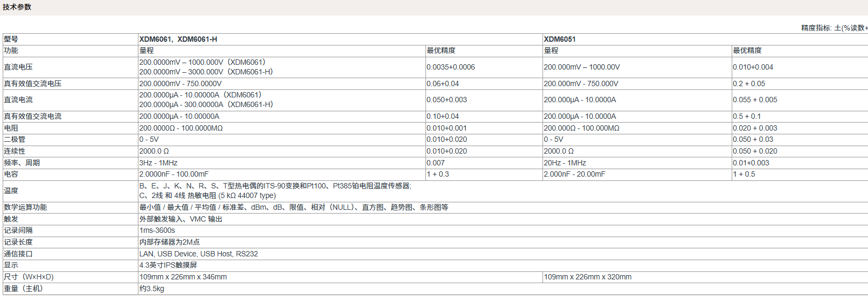Select the 技术参数 section heading

(x=17, y=7)
